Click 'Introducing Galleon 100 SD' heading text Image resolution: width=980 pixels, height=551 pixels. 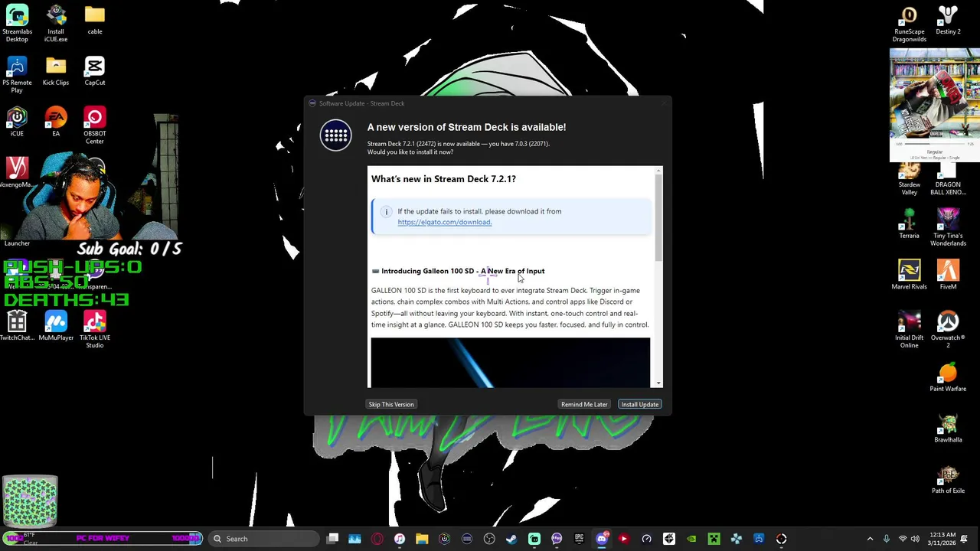463,271
